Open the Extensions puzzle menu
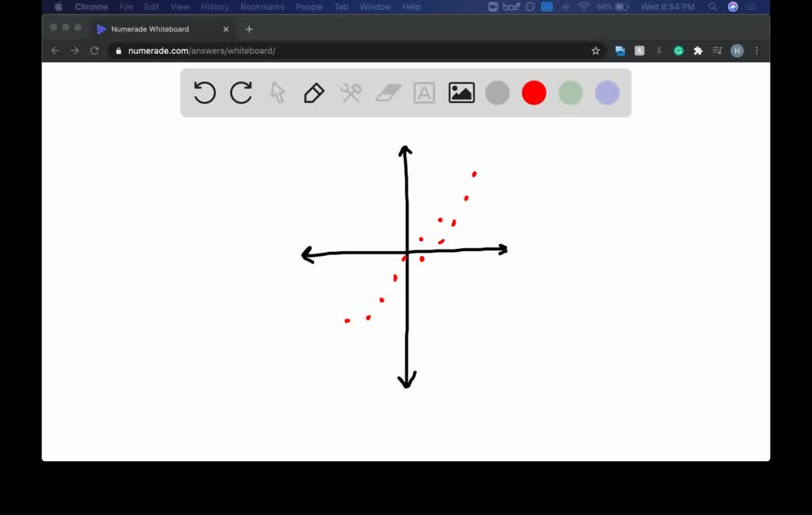The width and height of the screenshot is (812, 515). [x=698, y=51]
